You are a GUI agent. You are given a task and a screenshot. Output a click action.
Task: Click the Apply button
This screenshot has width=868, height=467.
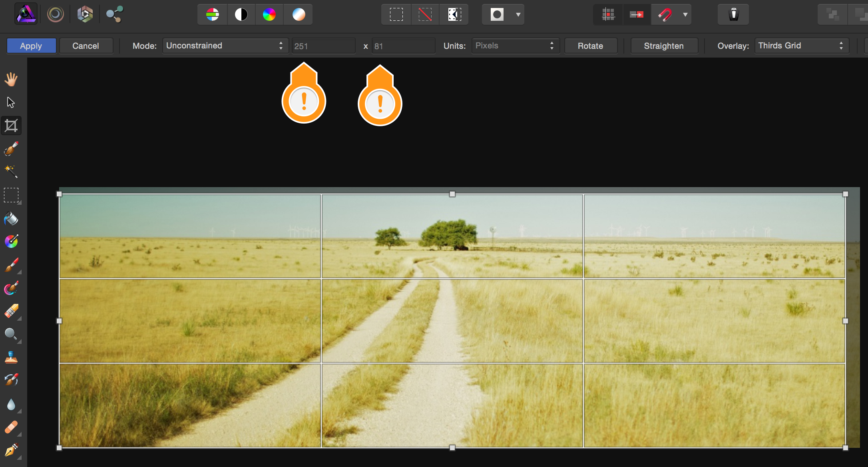pos(31,46)
